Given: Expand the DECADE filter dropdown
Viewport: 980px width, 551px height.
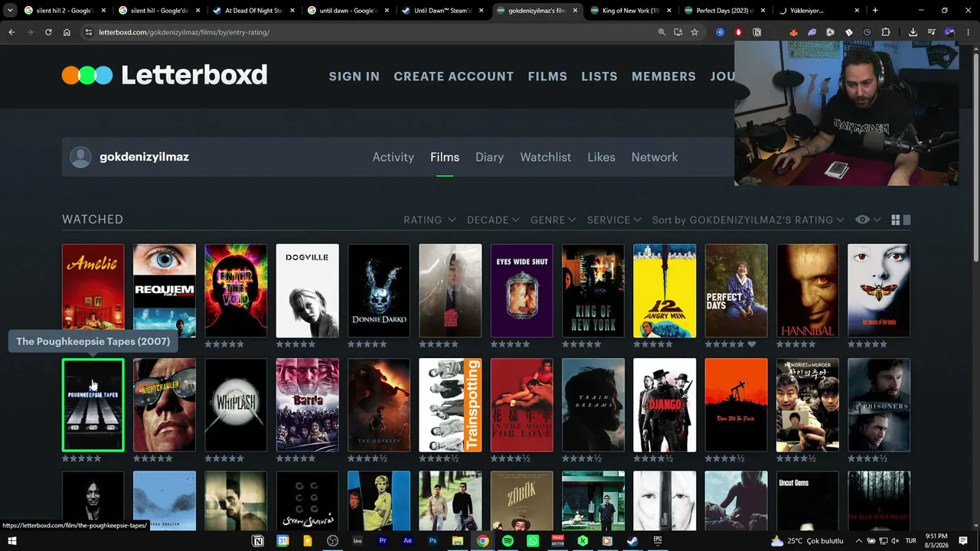Looking at the screenshot, I should [x=494, y=220].
